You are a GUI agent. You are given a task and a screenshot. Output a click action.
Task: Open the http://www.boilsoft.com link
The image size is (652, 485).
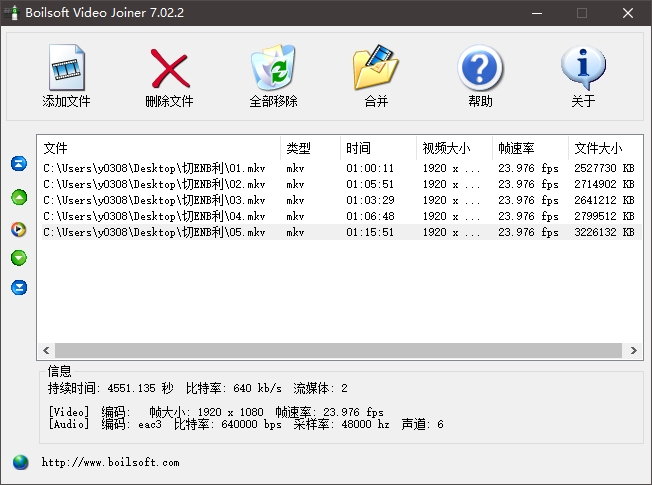click(110, 462)
